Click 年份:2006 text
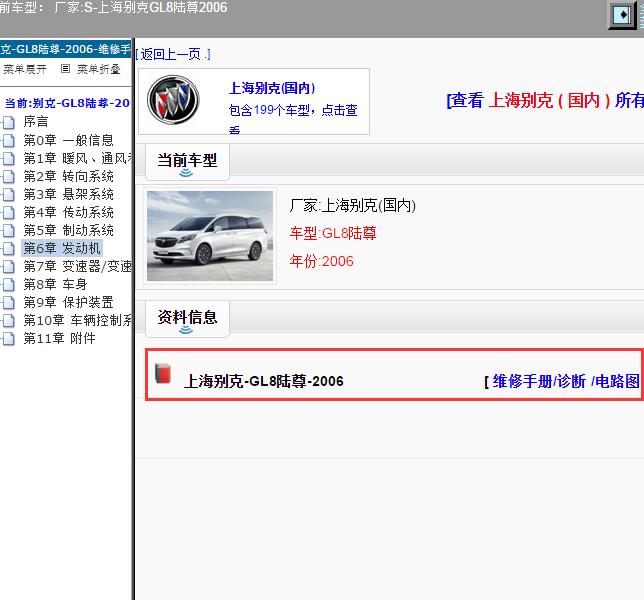The width and height of the screenshot is (644, 600). coord(321,261)
